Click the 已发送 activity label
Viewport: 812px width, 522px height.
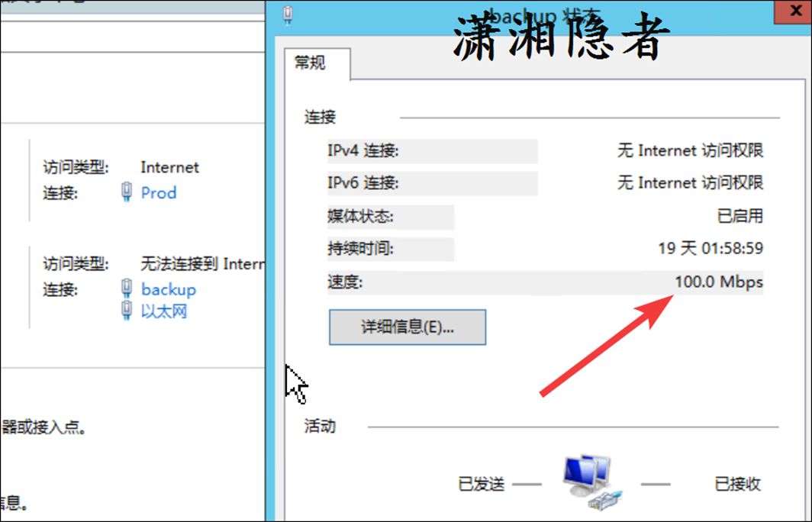pos(482,484)
